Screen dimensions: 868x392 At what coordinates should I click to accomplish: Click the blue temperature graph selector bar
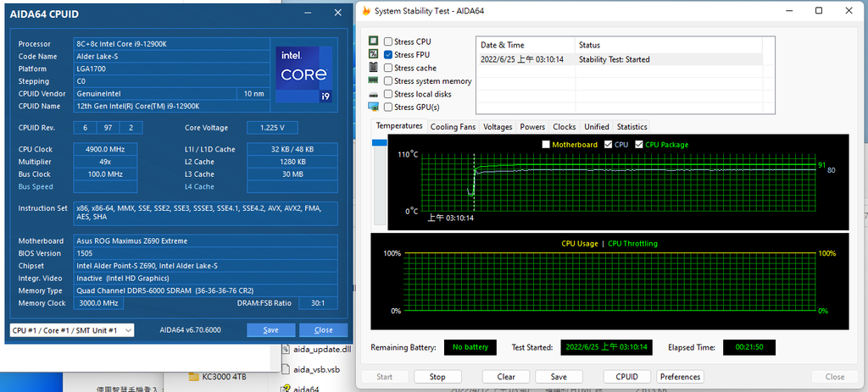[x=380, y=143]
